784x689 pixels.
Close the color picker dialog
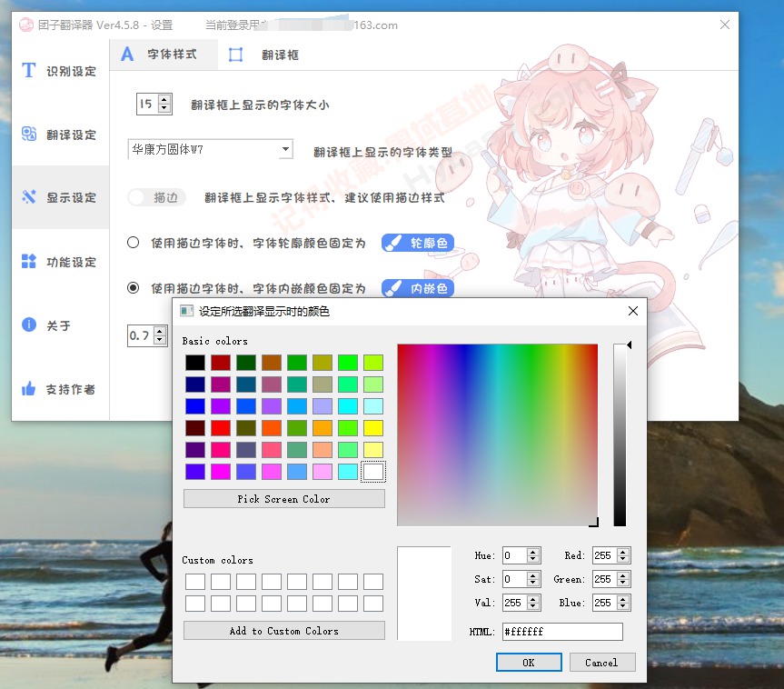pyautogui.click(x=632, y=311)
